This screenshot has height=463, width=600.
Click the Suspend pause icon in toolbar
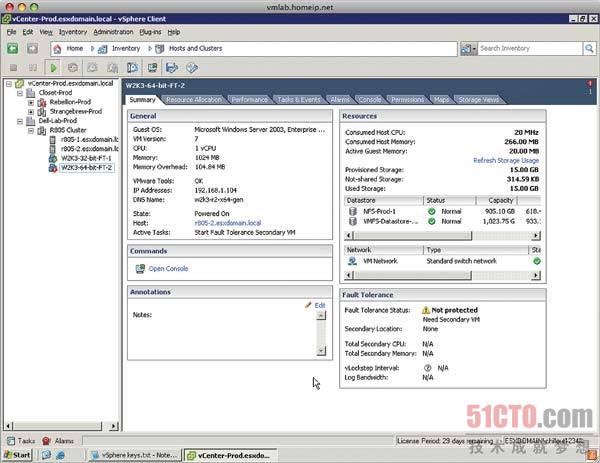click(x=33, y=68)
